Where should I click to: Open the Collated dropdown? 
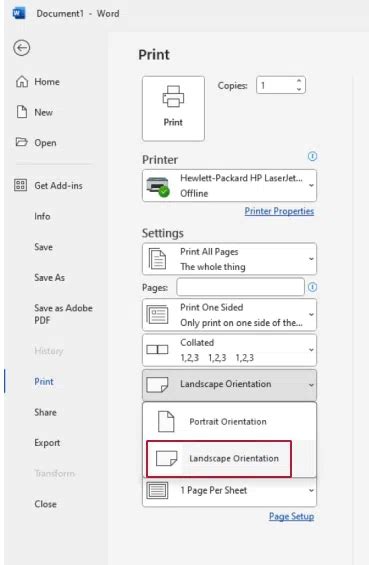tap(230, 350)
